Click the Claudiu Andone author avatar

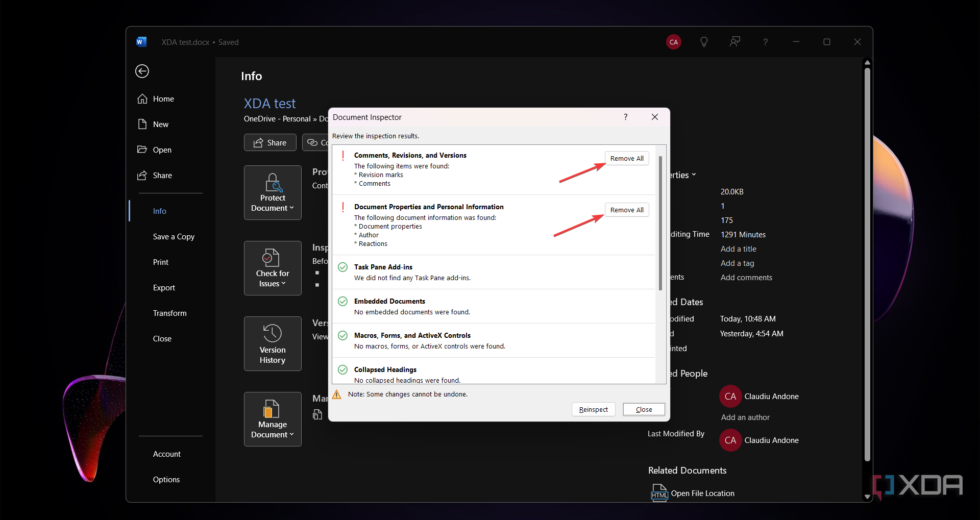click(x=730, y=397)
